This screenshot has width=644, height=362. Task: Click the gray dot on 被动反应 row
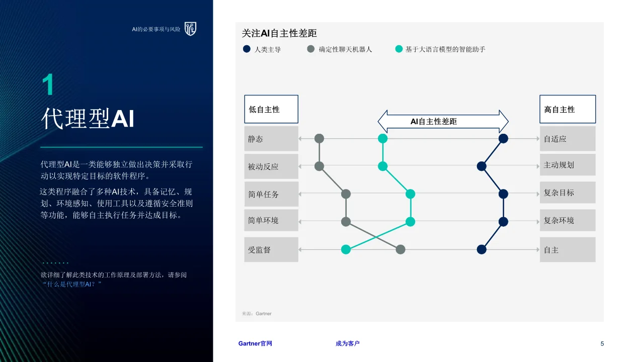pyautogui.click(x=319, y=166)
